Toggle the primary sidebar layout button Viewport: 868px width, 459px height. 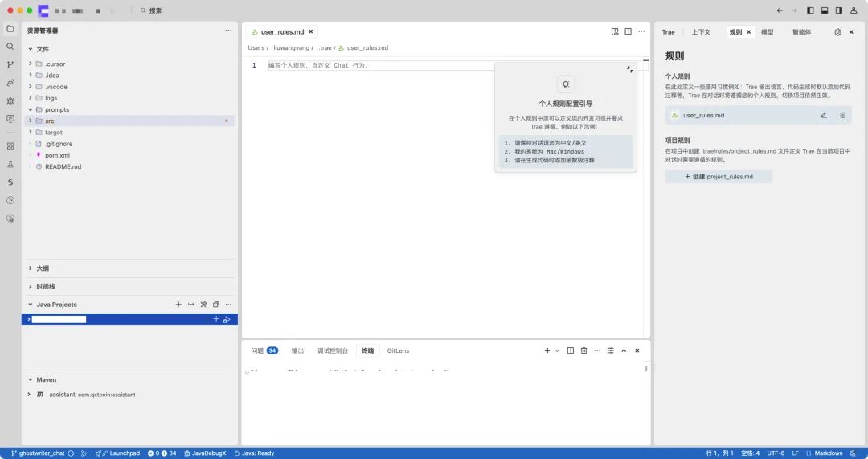tap(810, 10)
